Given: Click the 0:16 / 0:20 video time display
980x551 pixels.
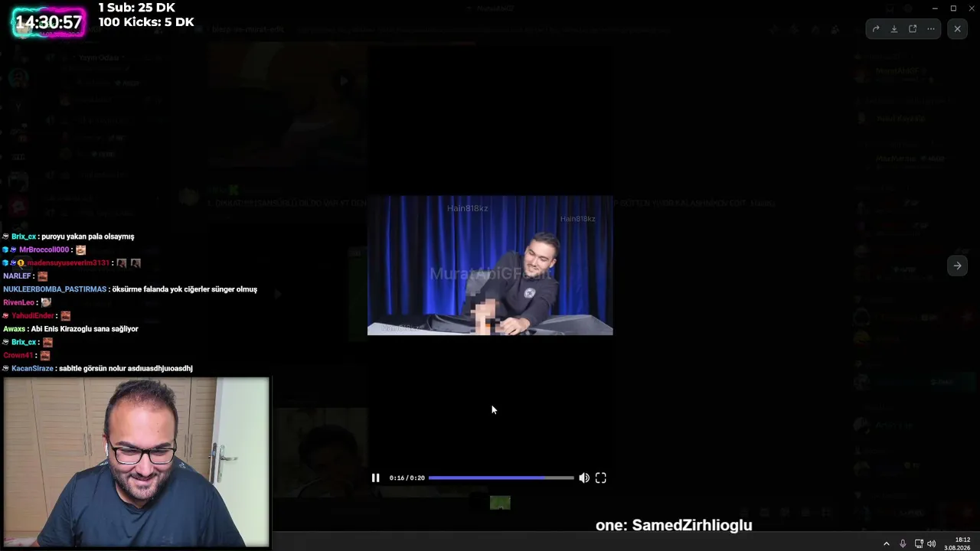Looking at the screenshot, I should point(407,478).
